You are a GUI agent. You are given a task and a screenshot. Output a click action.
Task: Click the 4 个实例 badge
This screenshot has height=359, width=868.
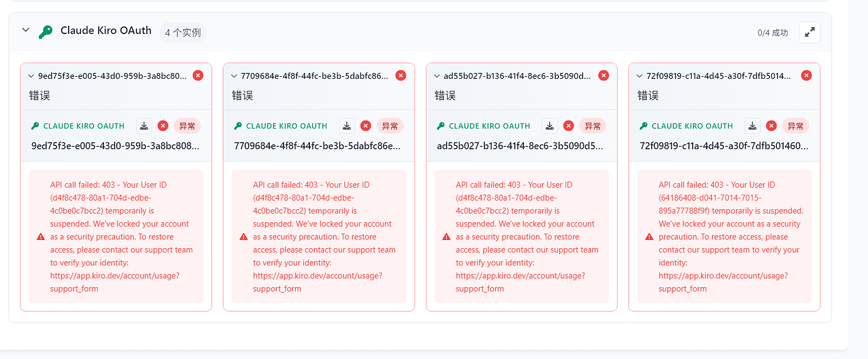tap(183, 32)
